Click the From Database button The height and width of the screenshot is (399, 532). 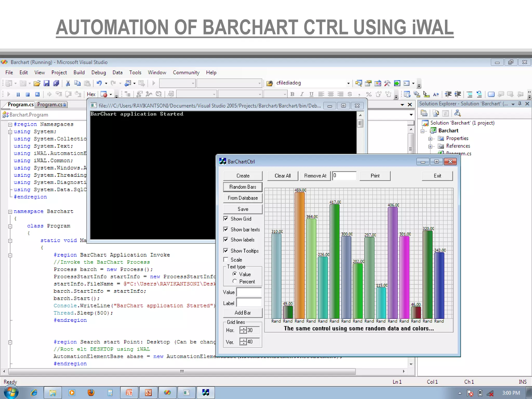pyautogui.click(x=243, y=198)
